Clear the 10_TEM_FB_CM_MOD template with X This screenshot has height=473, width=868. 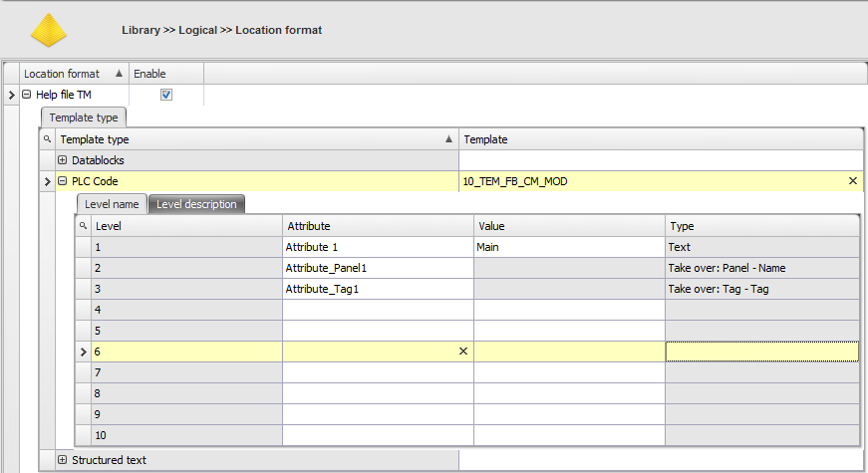852,181
